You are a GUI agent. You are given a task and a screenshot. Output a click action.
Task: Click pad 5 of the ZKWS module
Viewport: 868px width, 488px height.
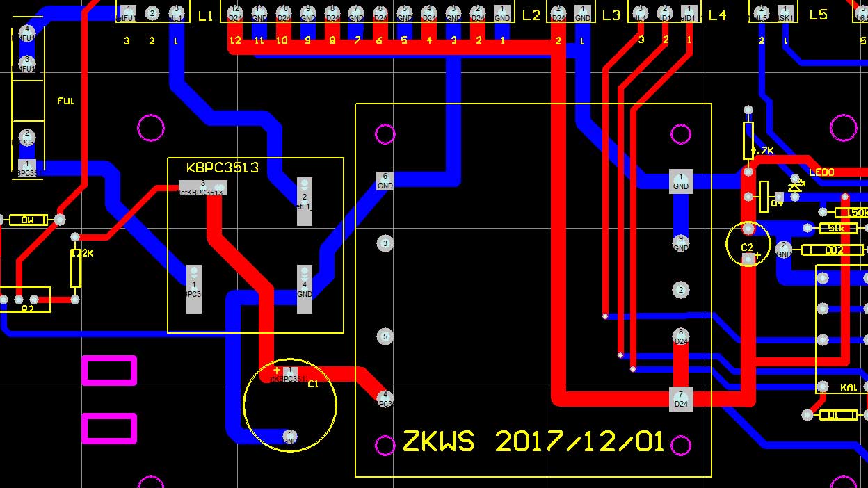pos(385,336)
